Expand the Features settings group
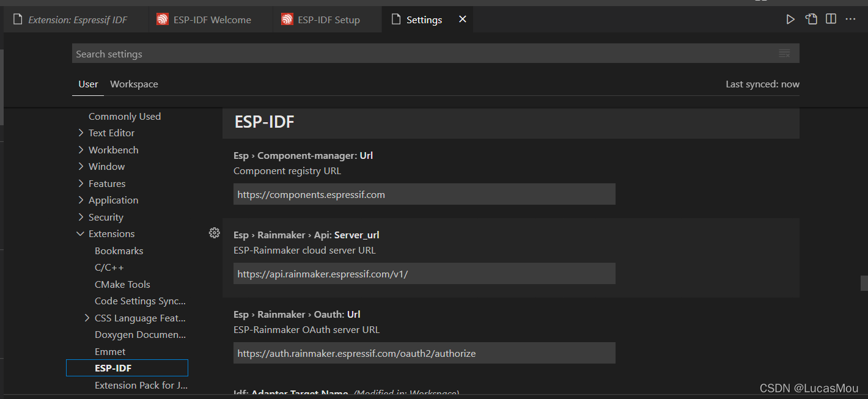 [81, 183]
